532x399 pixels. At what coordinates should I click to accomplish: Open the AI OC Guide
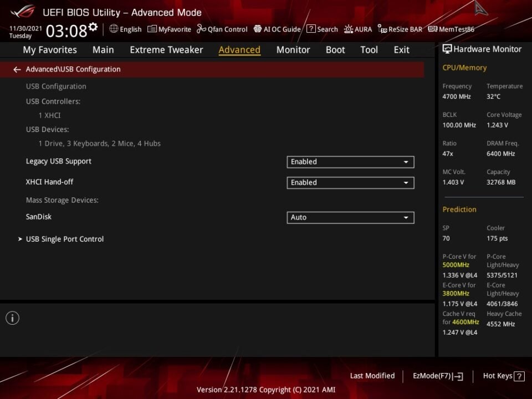(x=277, y=29)
